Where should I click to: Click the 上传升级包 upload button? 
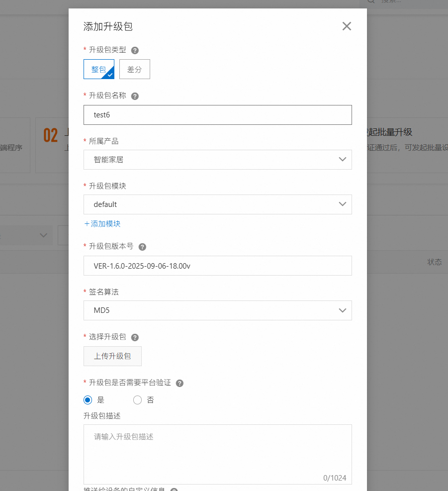tap(112, 356)
